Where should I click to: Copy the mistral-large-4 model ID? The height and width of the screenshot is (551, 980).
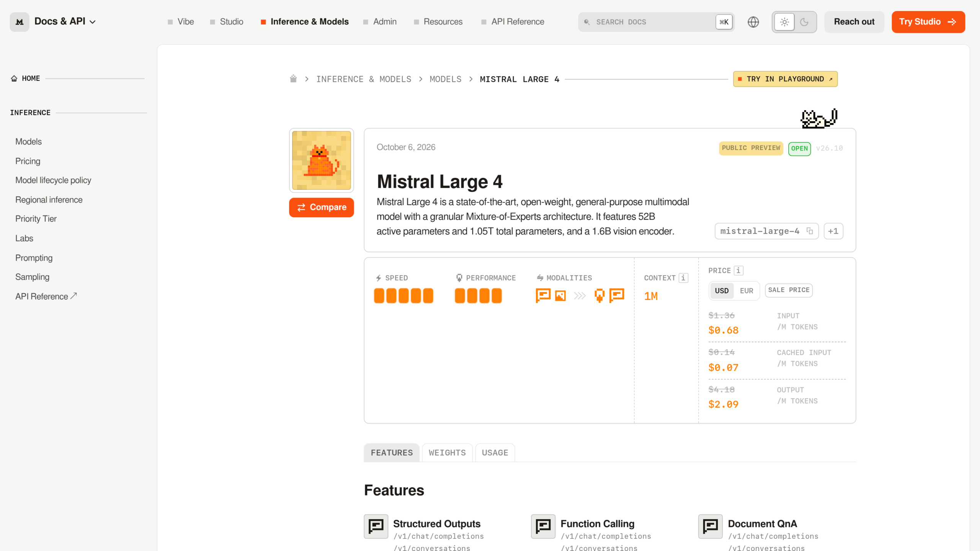pyautogui.click(x=810, y=231)
